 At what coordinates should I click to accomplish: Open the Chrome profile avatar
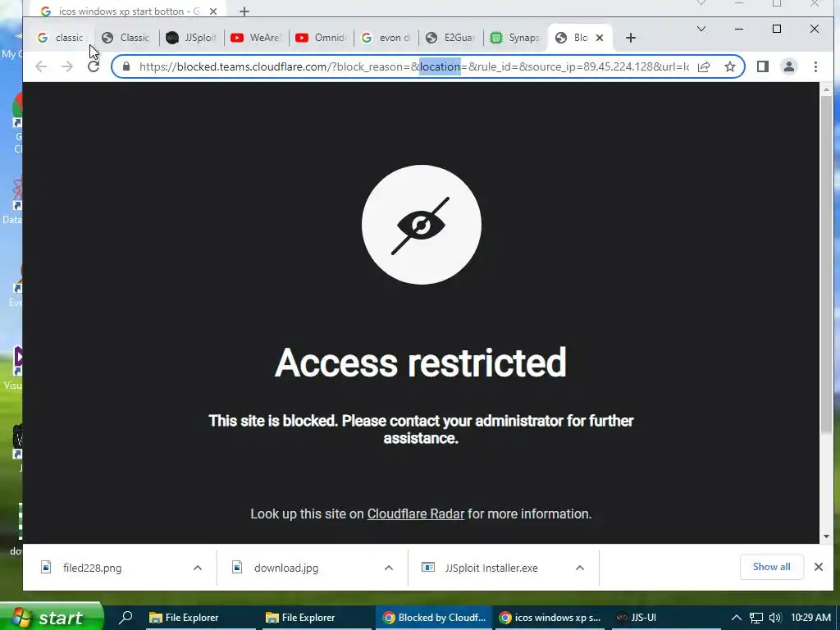[x=789, y=66]
